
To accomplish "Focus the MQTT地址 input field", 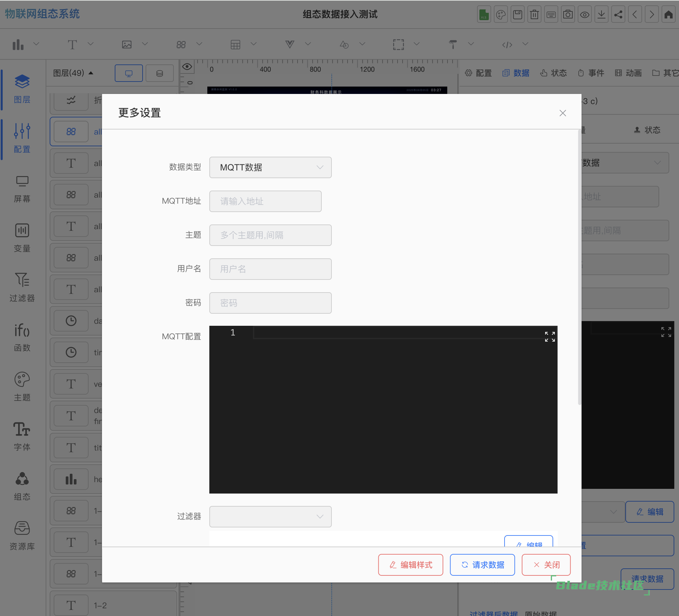I will click(265, 201).
